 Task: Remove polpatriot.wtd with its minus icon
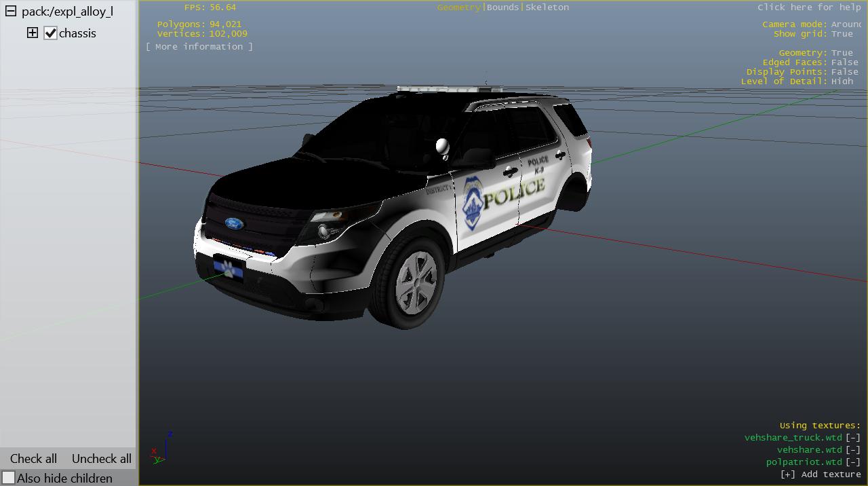853,462
